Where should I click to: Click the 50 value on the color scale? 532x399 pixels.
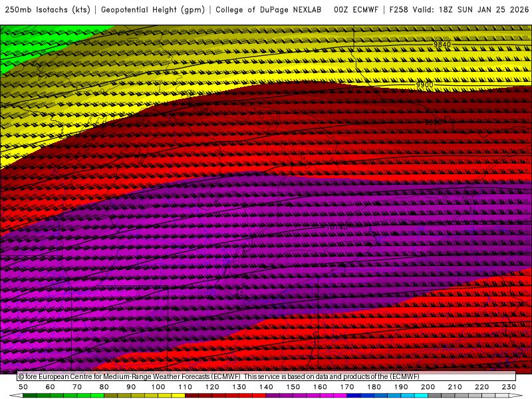pyautogui.click(x=23, y=387)
